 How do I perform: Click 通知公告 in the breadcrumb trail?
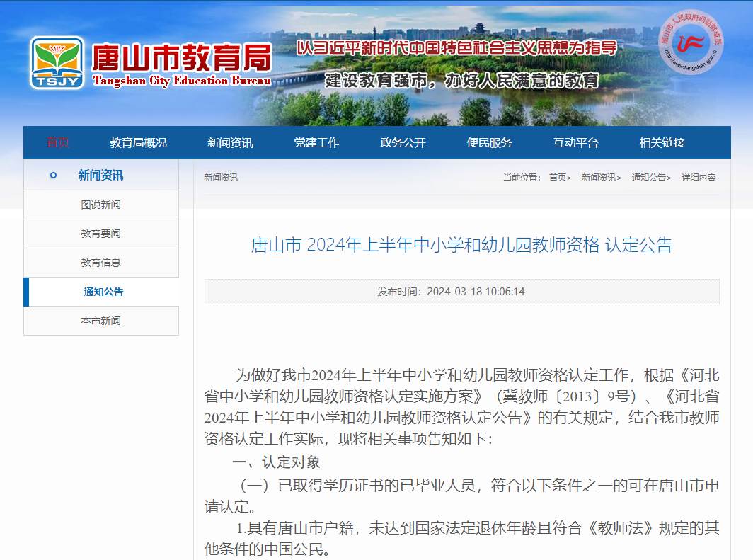point(648,178)
